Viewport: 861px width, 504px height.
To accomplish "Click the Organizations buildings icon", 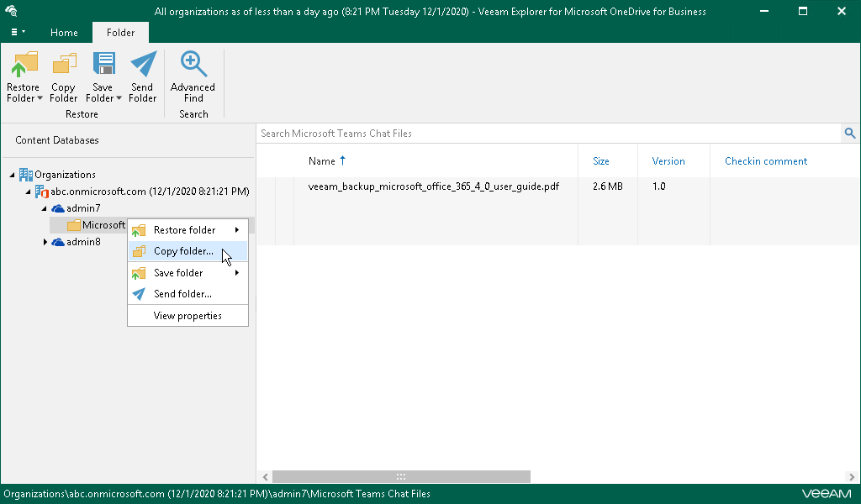I will [x=26, y=175].
